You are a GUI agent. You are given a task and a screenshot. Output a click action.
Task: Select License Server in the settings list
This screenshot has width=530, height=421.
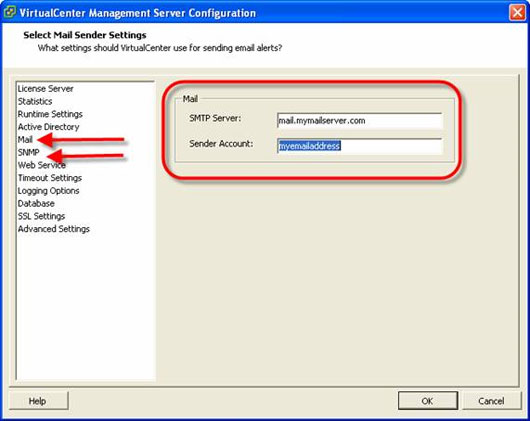[45, 89]
